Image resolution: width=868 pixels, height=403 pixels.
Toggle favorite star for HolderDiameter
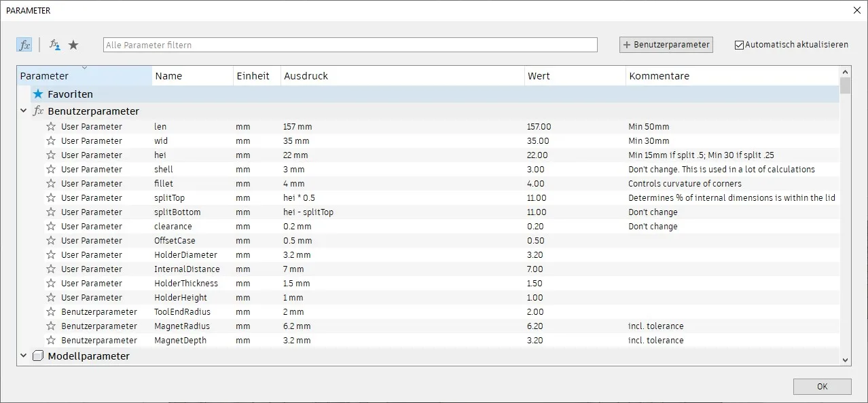51,255
